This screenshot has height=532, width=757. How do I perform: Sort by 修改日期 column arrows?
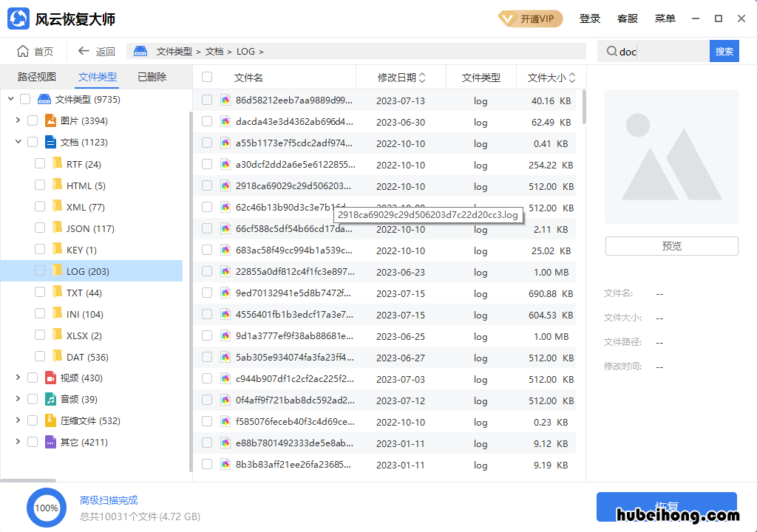(422, 78)
